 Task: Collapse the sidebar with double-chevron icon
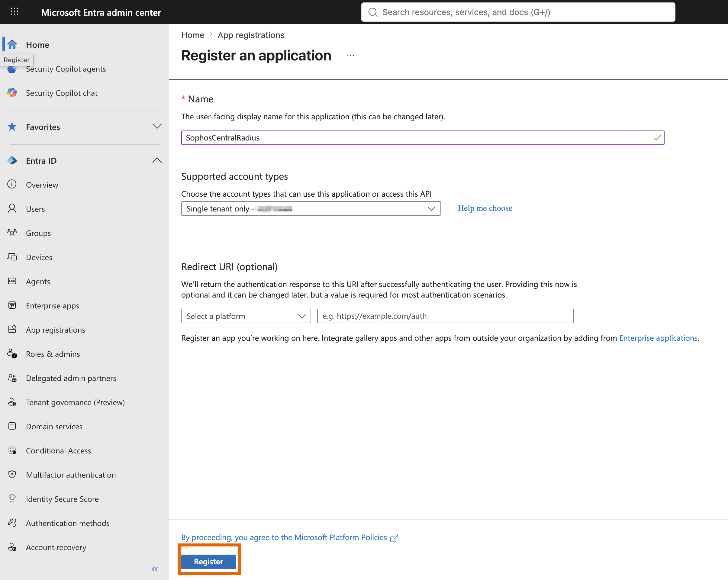(155, 569)
